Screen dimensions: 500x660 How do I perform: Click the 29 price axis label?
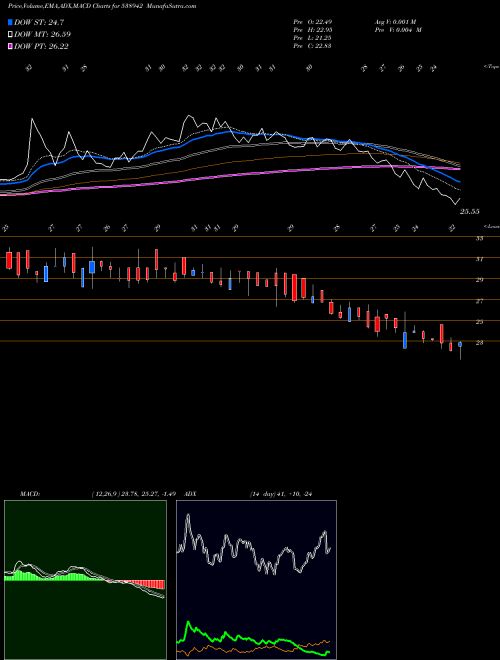479,279
